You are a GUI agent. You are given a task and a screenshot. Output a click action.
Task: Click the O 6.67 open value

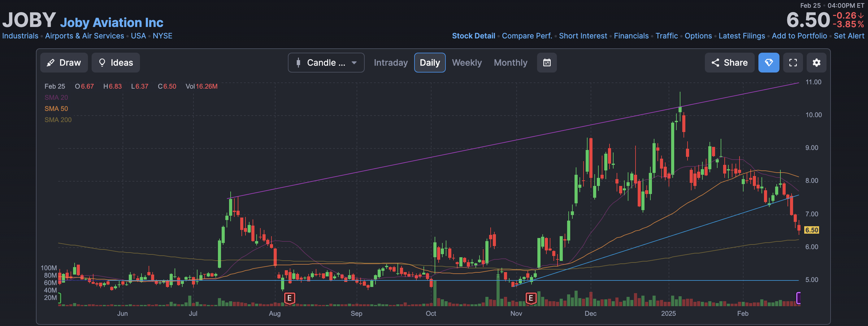[x=84, y=86]
